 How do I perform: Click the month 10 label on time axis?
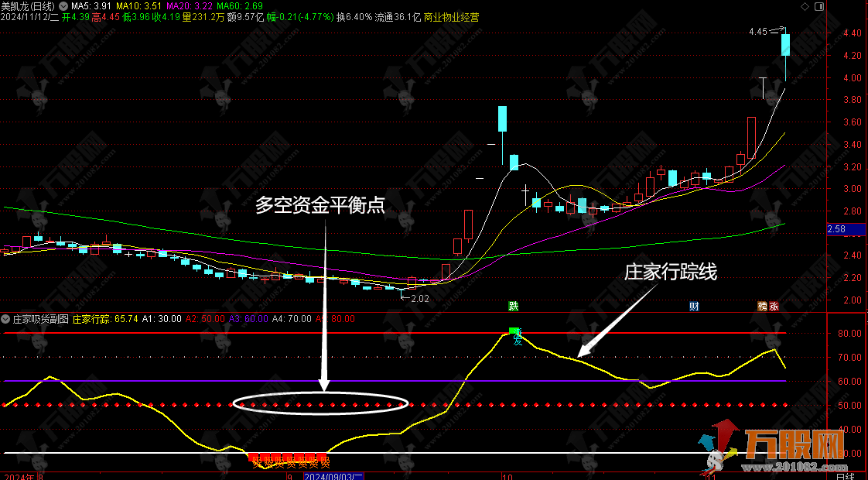tap(507, 476)
